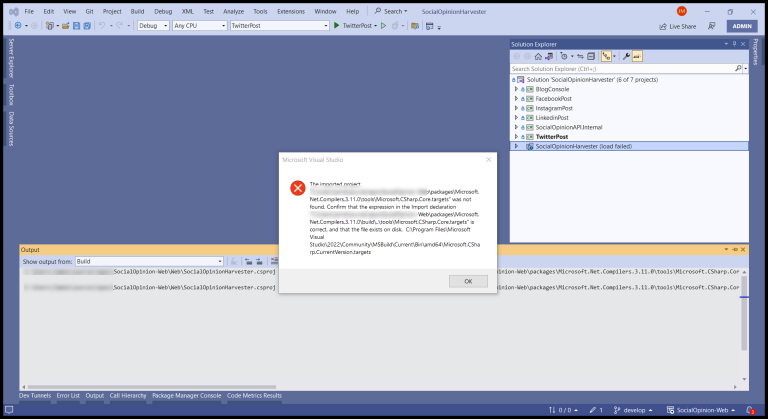Open the Server Explorer side tab

click(x=11, y=58)
